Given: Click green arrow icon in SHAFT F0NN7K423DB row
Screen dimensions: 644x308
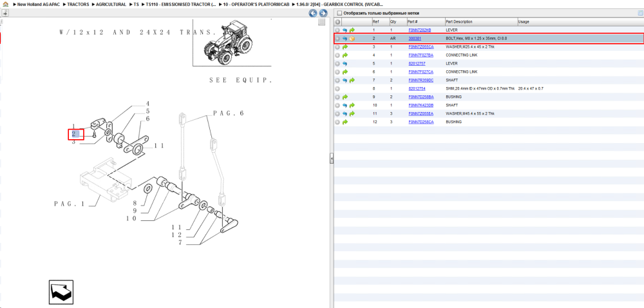Looking at the screenshot, I should pos(352,105).
